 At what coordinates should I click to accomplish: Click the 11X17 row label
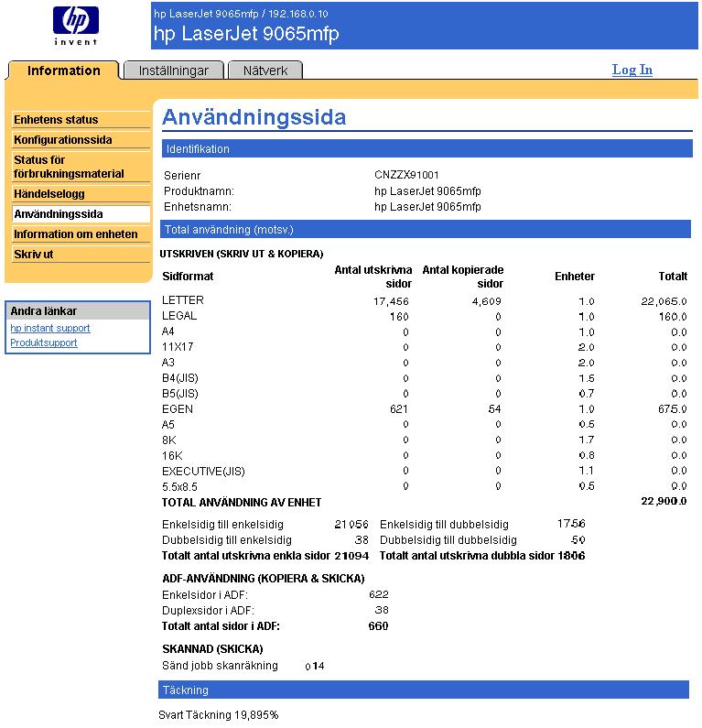pos(178,347)
